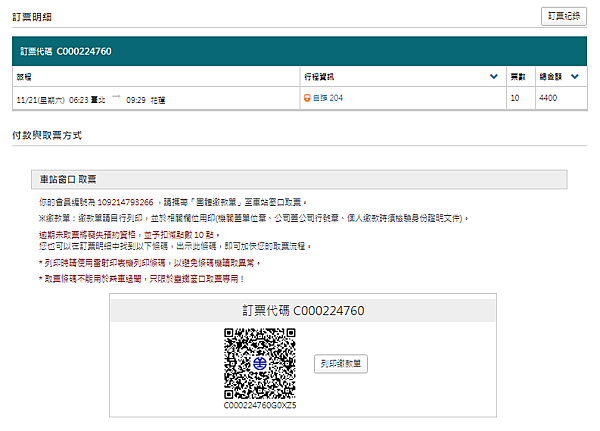
Task: Select the 11/21 06:23 臺北 itinerary text
Action: (x=61, y=100)
